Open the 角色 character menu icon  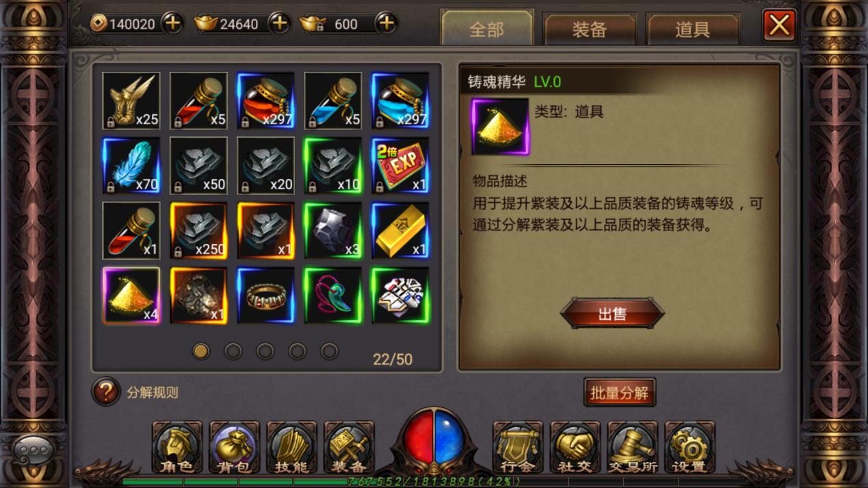(177, 448)
